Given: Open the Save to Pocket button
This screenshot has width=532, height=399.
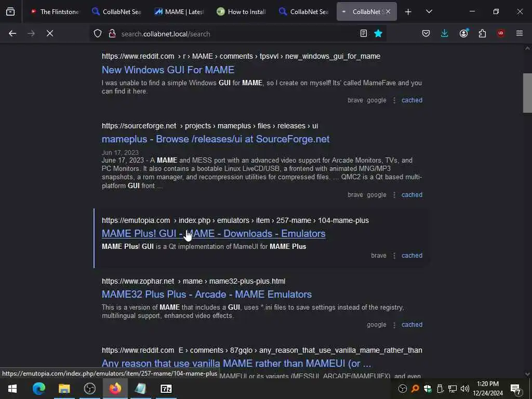Looking at the screenshot, I should tap(426, 33).
